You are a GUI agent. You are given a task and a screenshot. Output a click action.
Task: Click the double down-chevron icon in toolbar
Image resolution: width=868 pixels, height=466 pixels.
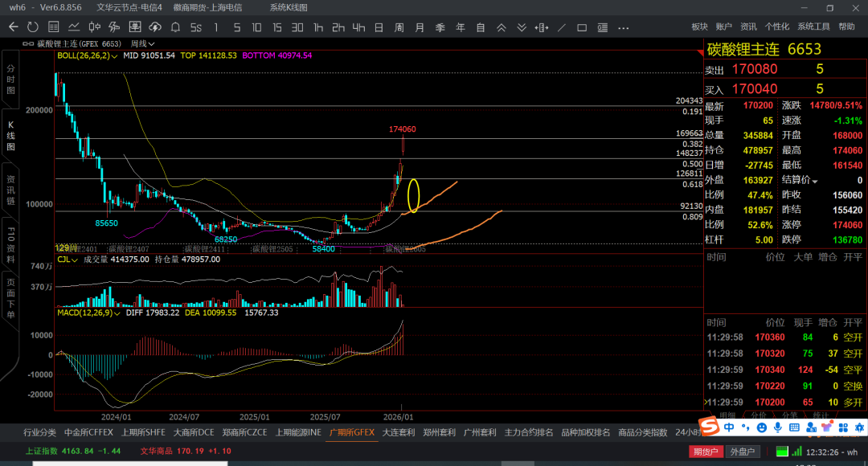(522, 27)
